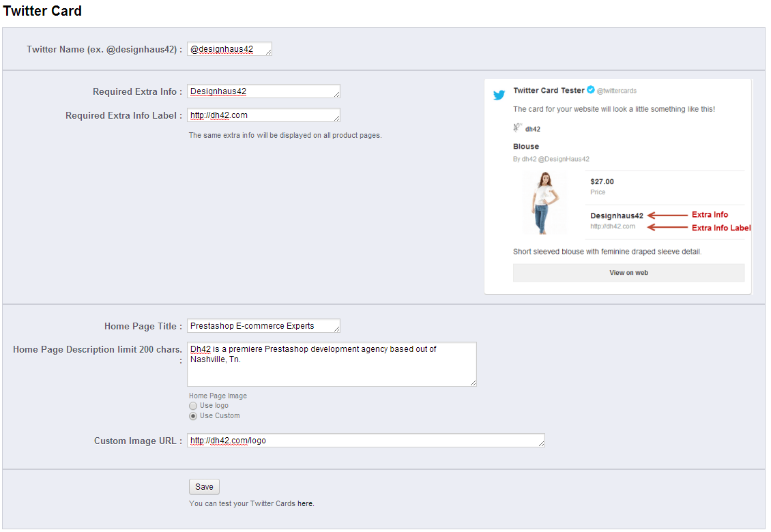Focus the Twitter Name input field
This screenshot has width=771, height=532.
[x=229, y=49]
